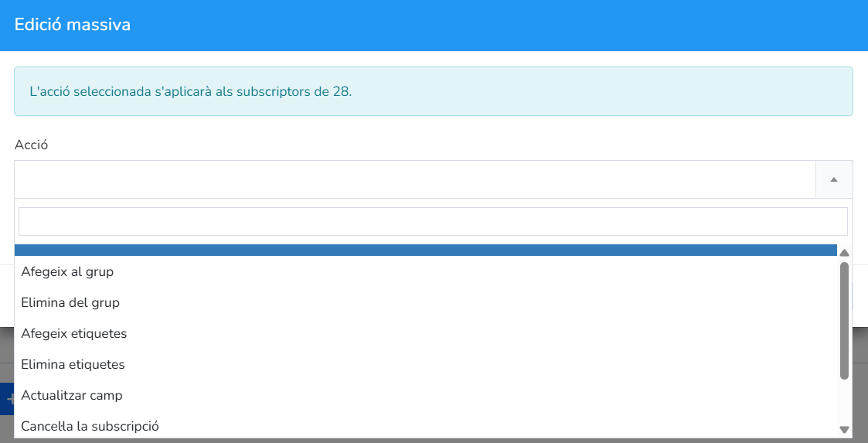Click the Acció select box
868x443 pixels.
click(x=434, y=179)
